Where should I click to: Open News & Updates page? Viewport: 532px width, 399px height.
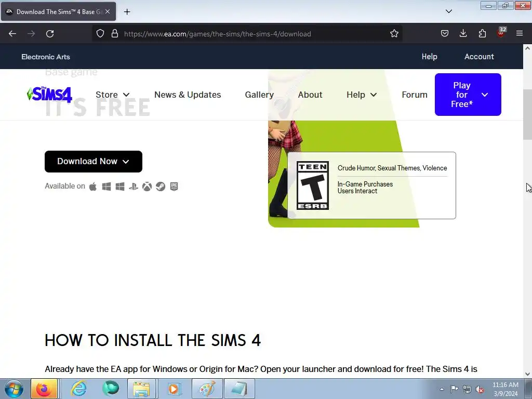pyautogui.click(x=188, y=95)
